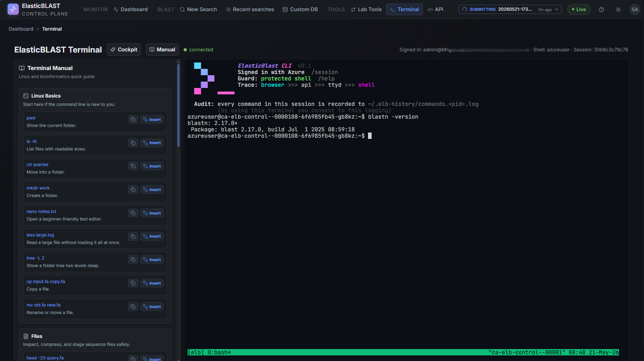The width and height of the screenshot is (644, 361).
Task: Click the 'ls -lh' command text
Action: click(x=32, y=141)
